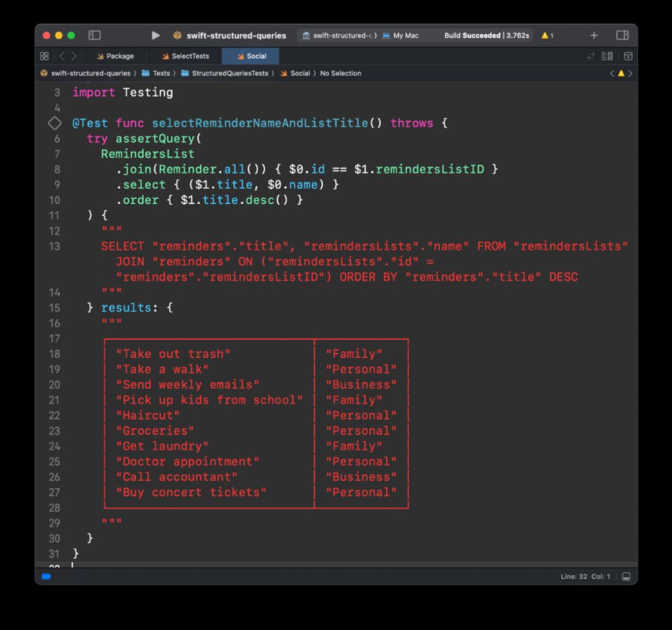The height and width of the screenshot is (630, 672).
Task: Go forward in editor history
Action: [x=74, y=56]
